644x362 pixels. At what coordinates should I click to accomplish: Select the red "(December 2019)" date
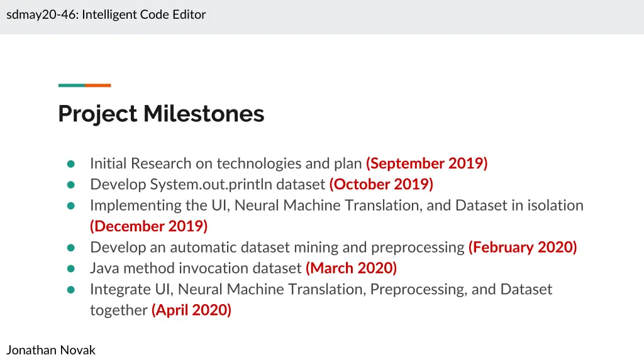148,226
